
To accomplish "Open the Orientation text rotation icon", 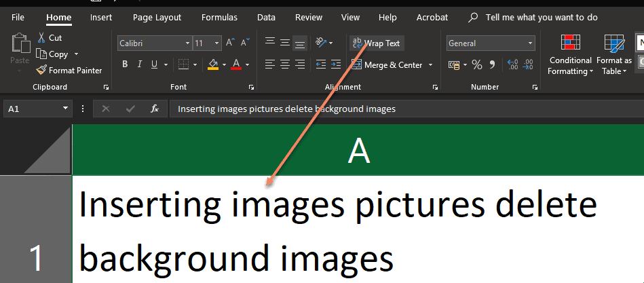I will [x=321, y=43].
